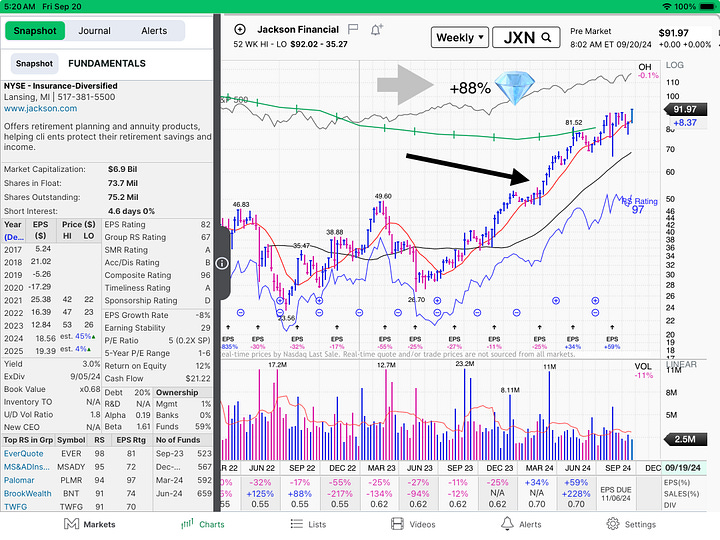
Task: Open the www.jackson.com link
Action: pos(40,108)
